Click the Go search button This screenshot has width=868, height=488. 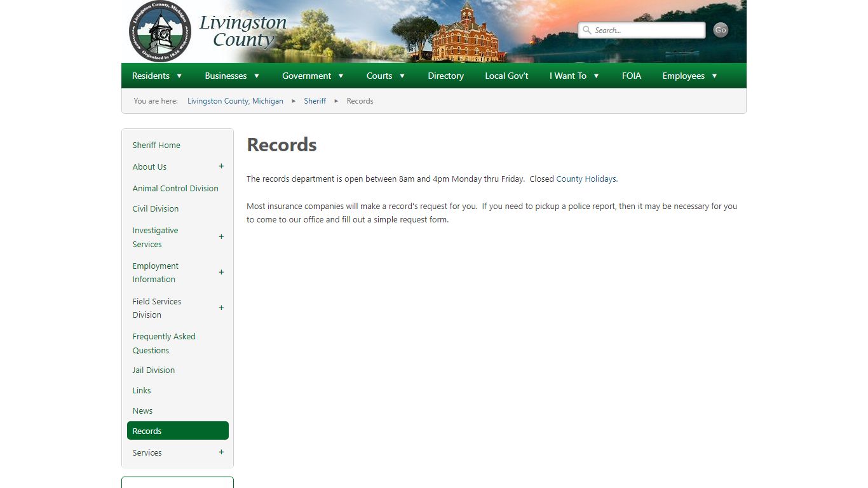coord(721,30)
